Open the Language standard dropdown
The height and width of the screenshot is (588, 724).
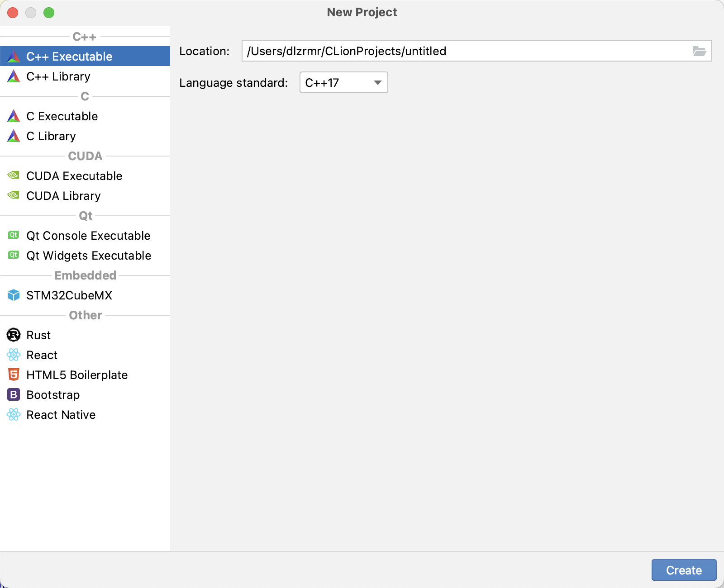344,83
